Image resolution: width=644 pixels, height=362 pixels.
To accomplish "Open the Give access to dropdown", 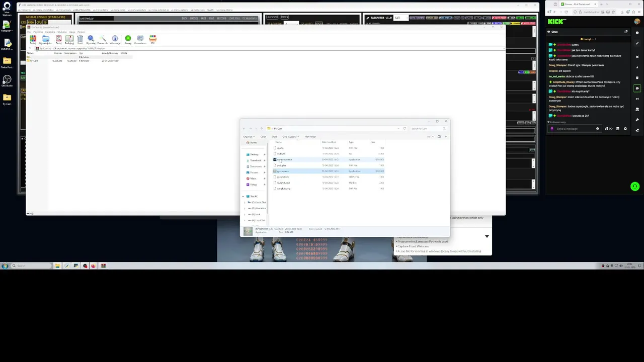I will pos(291,137).
